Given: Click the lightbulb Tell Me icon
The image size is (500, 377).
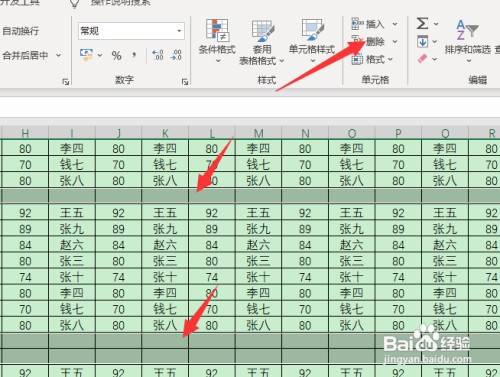Looking at the screenshot, I should 74,3.
